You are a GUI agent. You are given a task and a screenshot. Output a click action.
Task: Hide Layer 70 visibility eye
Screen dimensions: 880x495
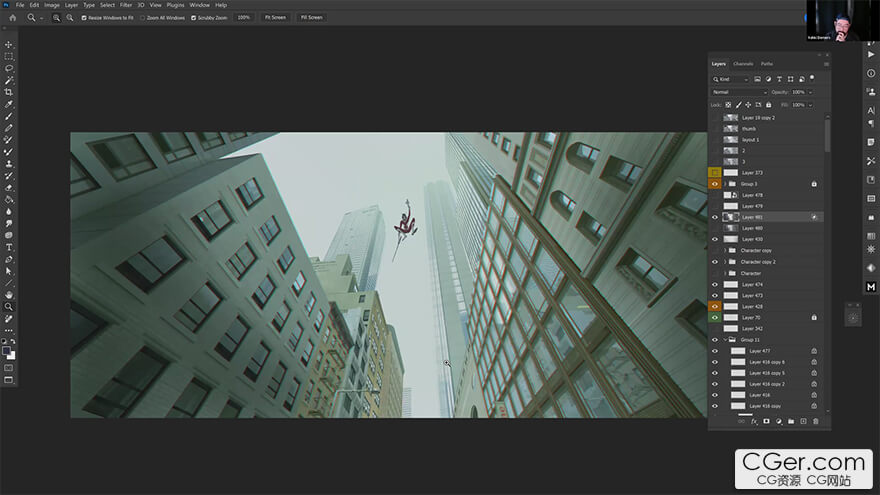(714, 318)
